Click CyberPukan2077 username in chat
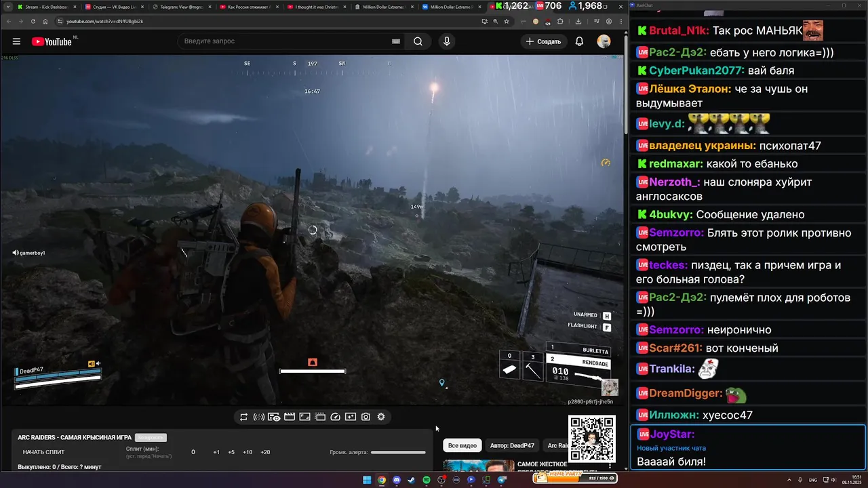Viewport: 868px width, 488px height. [696, 70]
